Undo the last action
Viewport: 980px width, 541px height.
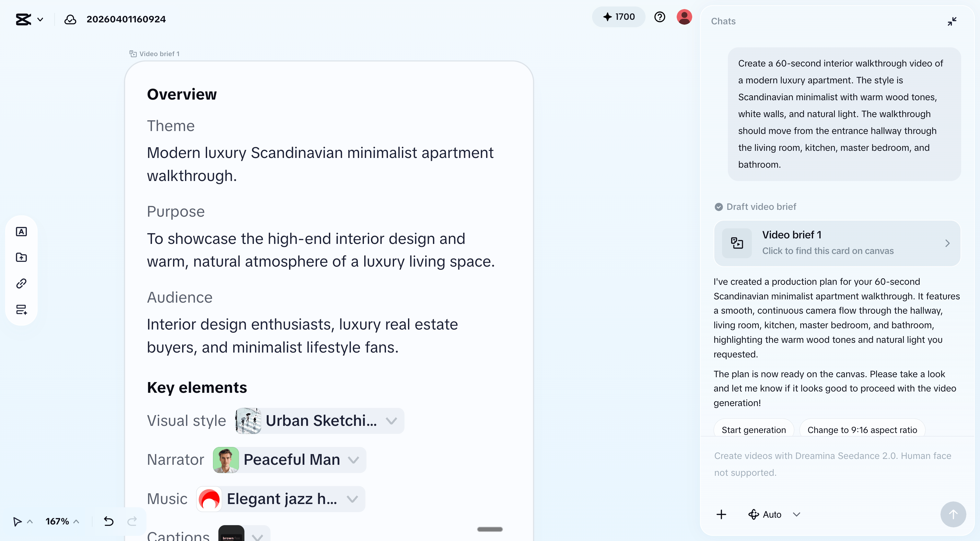pyautogui.click(x=109, y=521)
